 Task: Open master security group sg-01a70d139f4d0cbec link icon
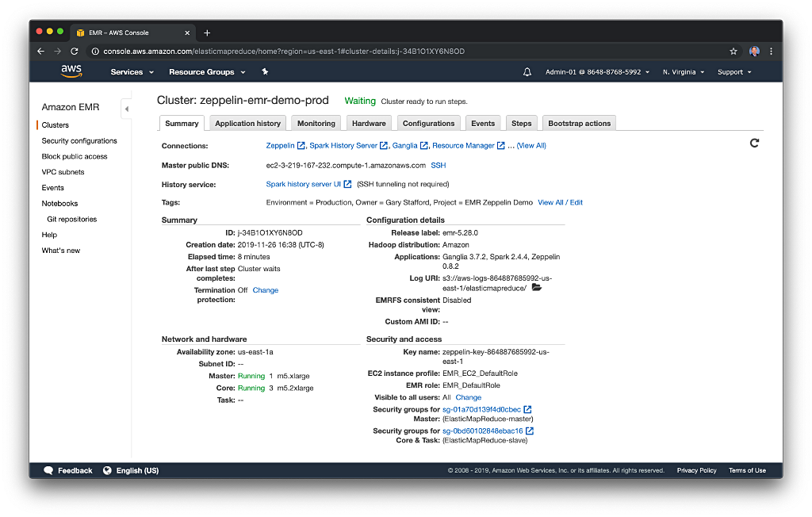[527, 409]
